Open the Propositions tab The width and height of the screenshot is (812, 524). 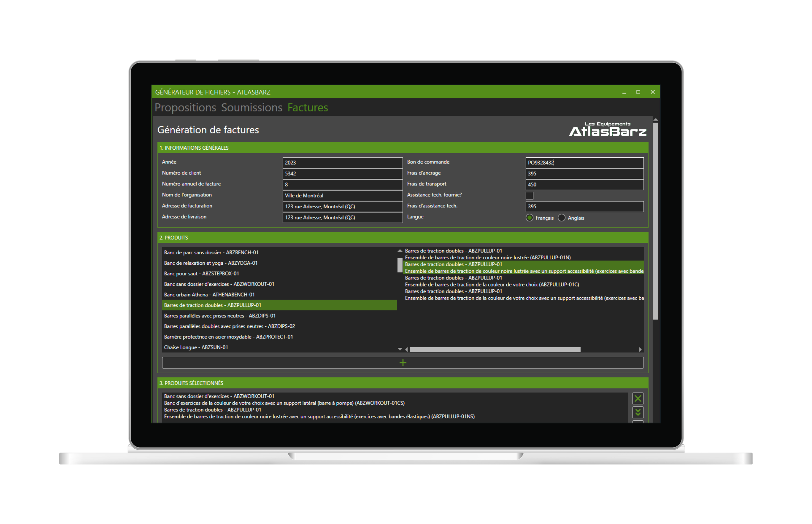(185, 108)
